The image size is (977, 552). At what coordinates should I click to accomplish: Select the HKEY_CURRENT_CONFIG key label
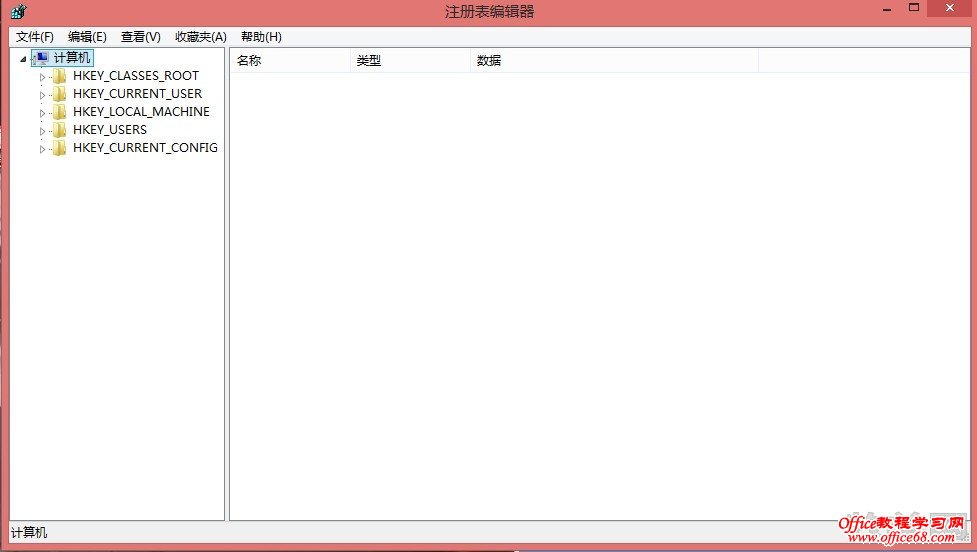click(x=145, y=148)
